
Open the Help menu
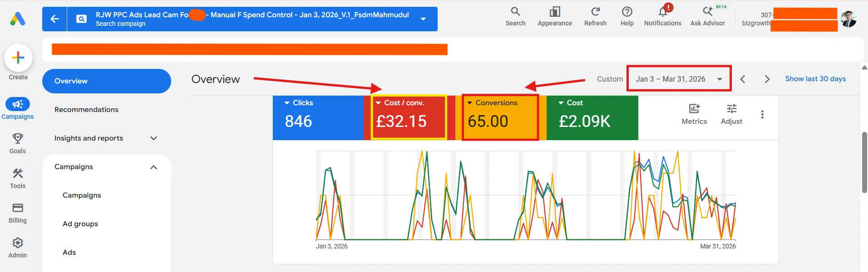click(x=627, y=17)
